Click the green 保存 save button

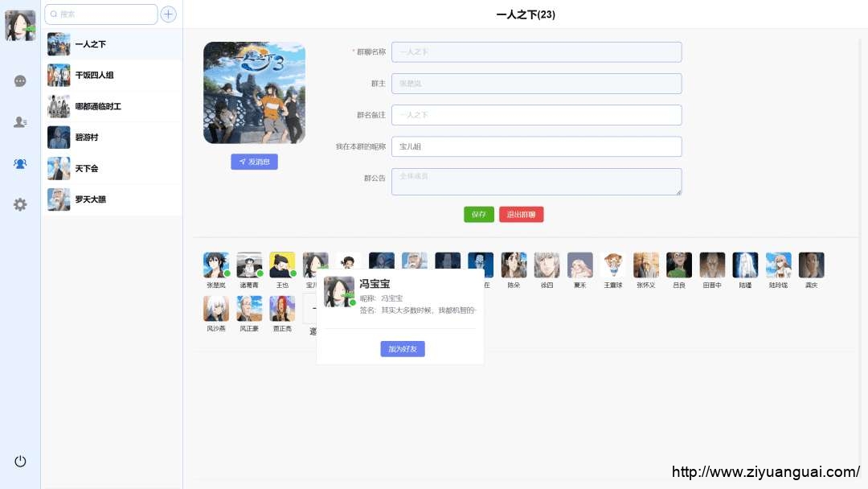point(479,214)
